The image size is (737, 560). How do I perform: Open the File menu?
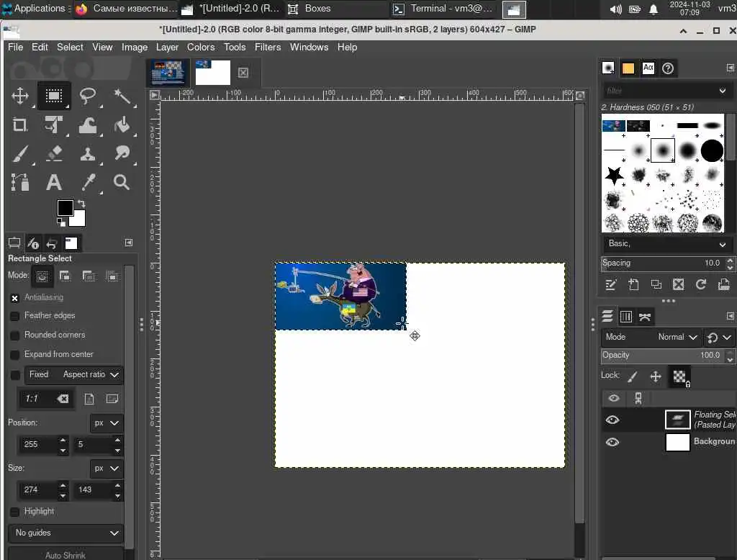15,47
